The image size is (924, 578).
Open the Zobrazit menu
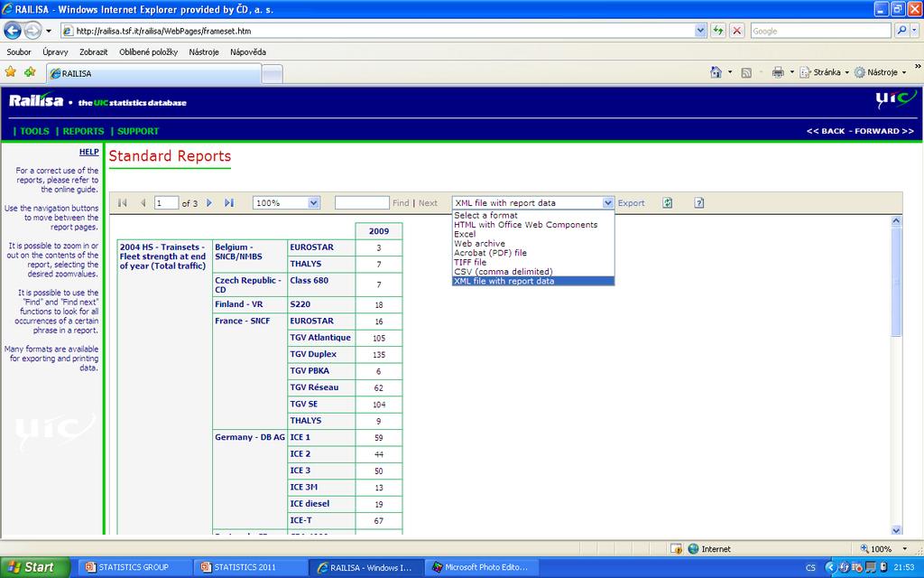coord(94,51)
